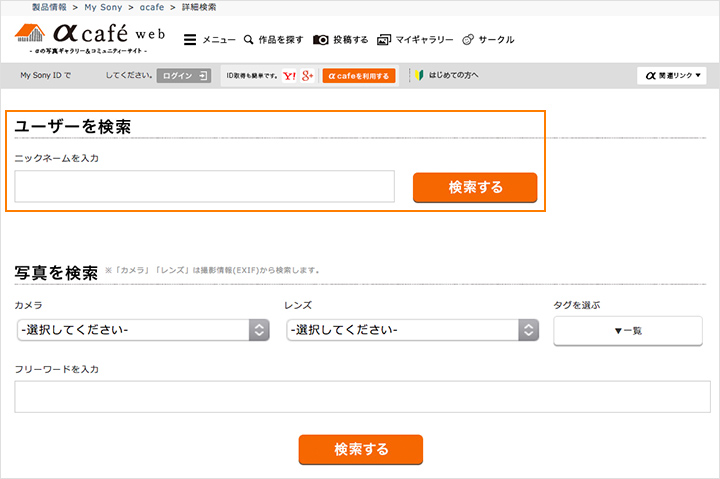Expand the α 関連リンク dropdown
The image size is (720, 479).
tap(671, 76)
